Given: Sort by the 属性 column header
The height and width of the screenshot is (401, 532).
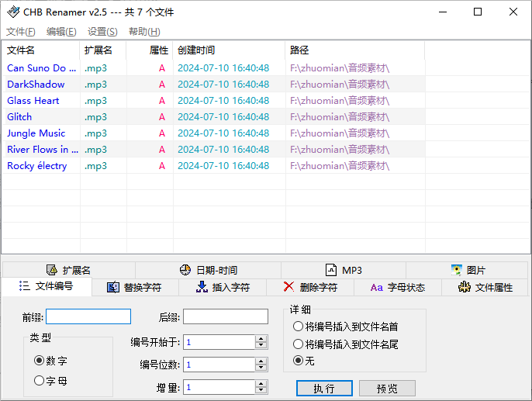Looking at the screenshot, I should [150, 50].
